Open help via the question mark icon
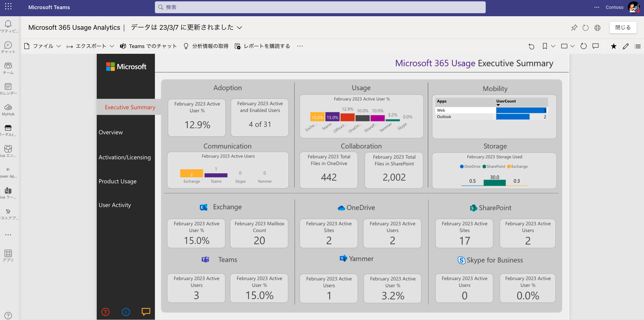This screenshot has height=320, width=644. click(7, 315)
